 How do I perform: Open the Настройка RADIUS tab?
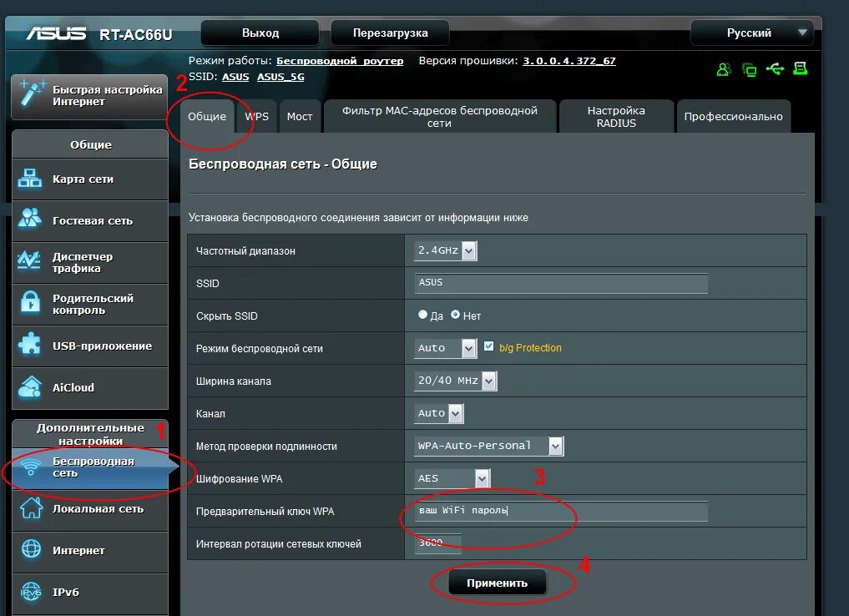(x=616, y=116)
